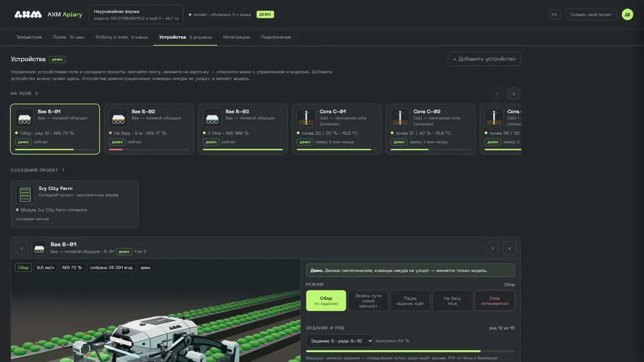Click the ряд 12 из 16 label
The width and height of the screenshot is (644, 362).
500,328
